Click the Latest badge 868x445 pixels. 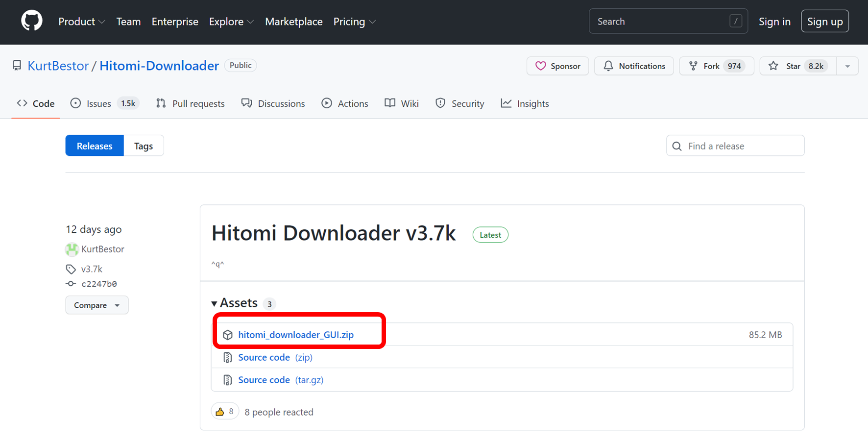[x=490, y=235]
